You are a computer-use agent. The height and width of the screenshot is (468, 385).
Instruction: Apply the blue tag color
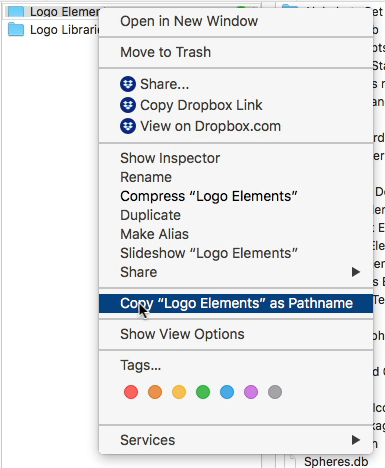click(227, 392)
